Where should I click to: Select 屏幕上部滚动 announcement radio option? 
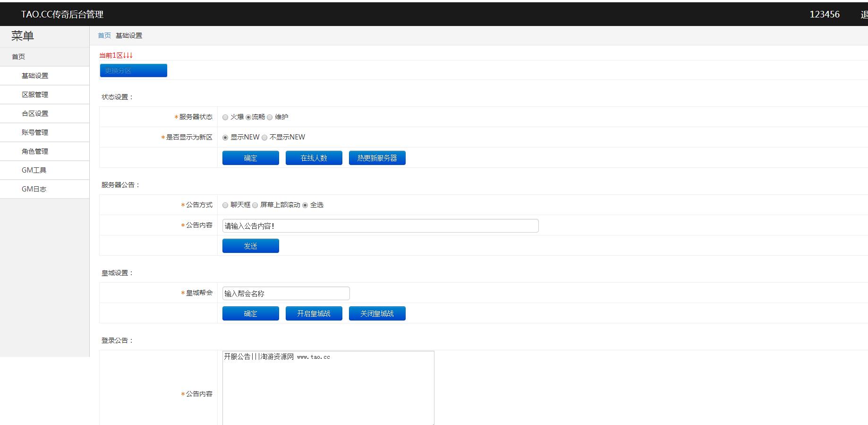coord(255,205)
